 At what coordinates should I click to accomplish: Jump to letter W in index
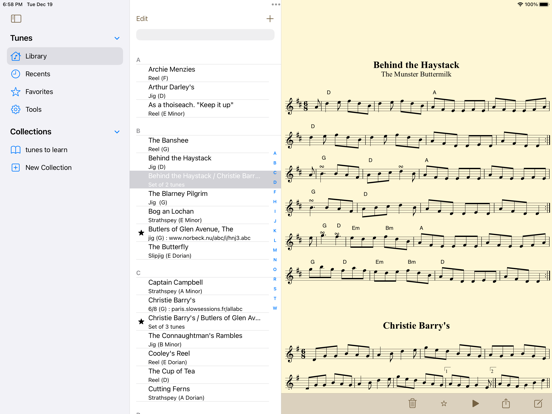(275, 308)
